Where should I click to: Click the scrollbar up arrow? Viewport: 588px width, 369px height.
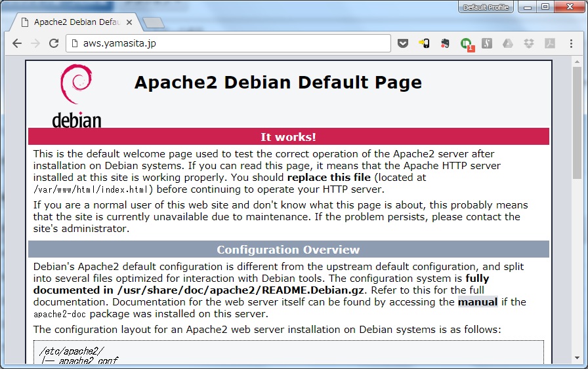577,62
